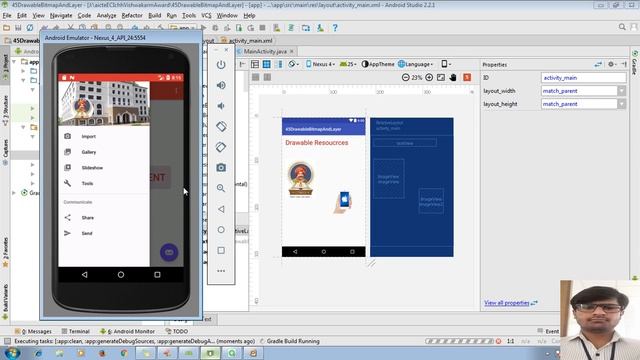Viewport: 640px width, 360px height.
Task: Click the emulator sidebar back triangle
Action: pyautogui.click(x=221, y=209)
